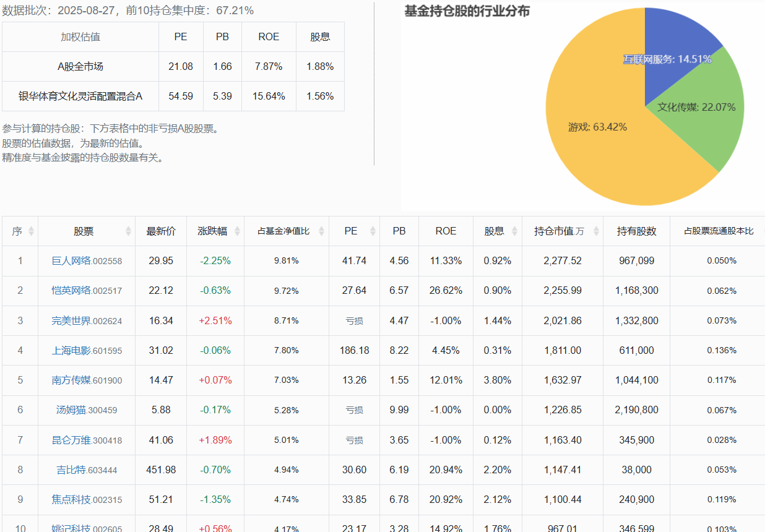Click the 基金持仓股的行业分布 chart title

point(467,11)
